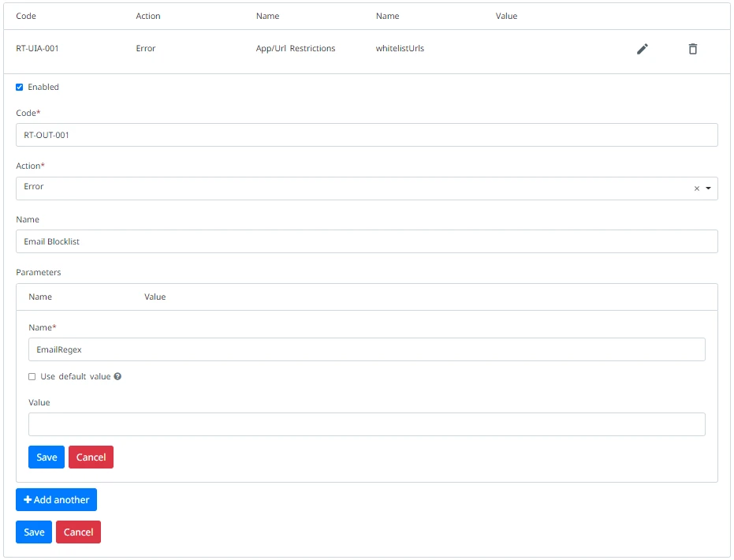Toggle the Enabled checkbox
Screen dimensions: 734x560
click(20, 88)
